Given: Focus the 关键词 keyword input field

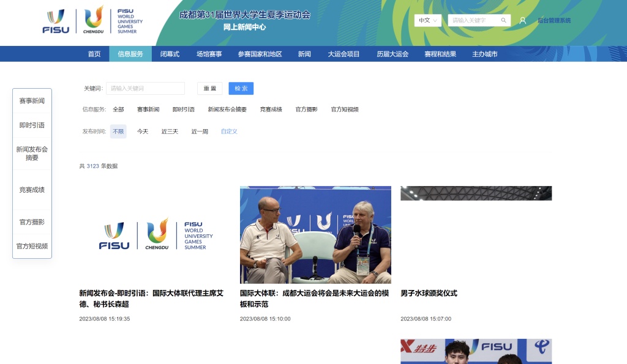Looking at the screenshot, I should pyautogui.click(x=145, y=88).
